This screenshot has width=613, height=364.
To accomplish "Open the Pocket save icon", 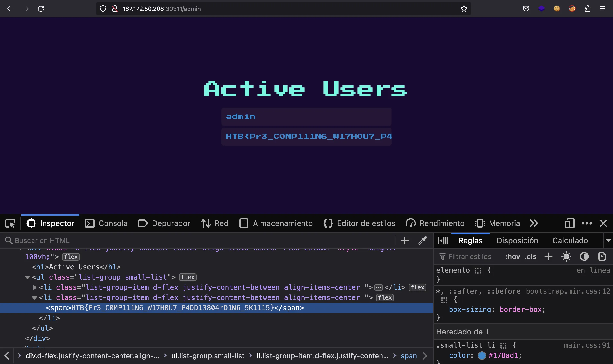I will click(526, 9).
